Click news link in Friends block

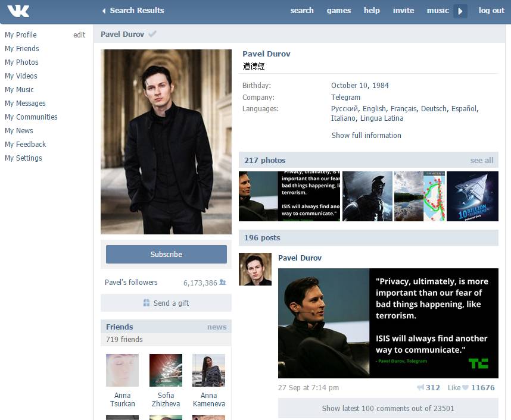point(217,327)
